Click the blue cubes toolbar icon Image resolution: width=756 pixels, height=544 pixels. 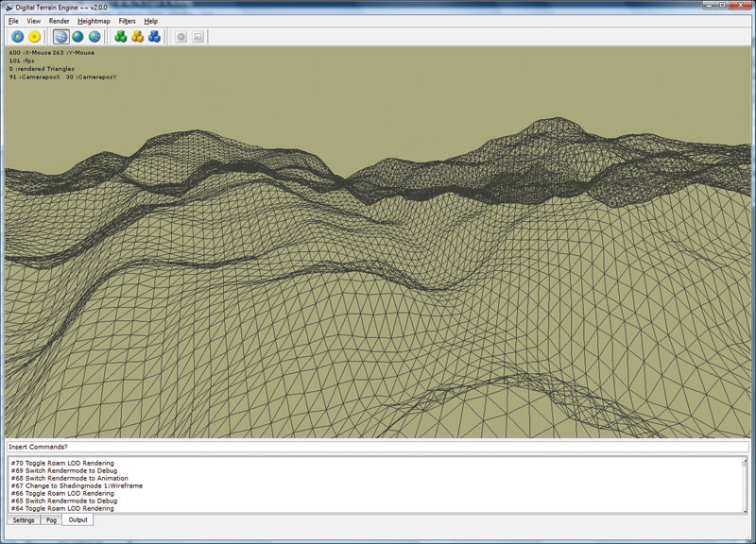(154, 37)
